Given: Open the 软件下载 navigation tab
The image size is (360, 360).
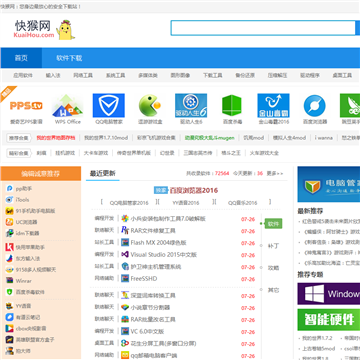Looking at the screenshot, I should click(x=69, y=58).
